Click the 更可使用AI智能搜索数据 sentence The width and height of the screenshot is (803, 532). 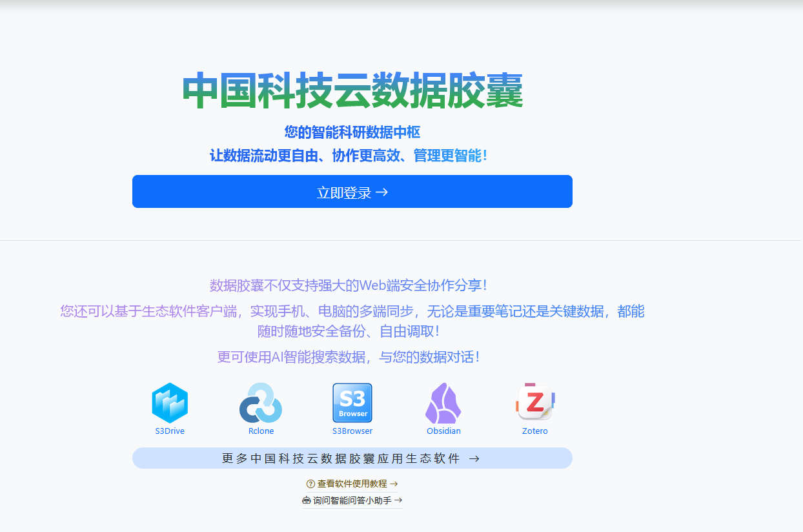349,357
